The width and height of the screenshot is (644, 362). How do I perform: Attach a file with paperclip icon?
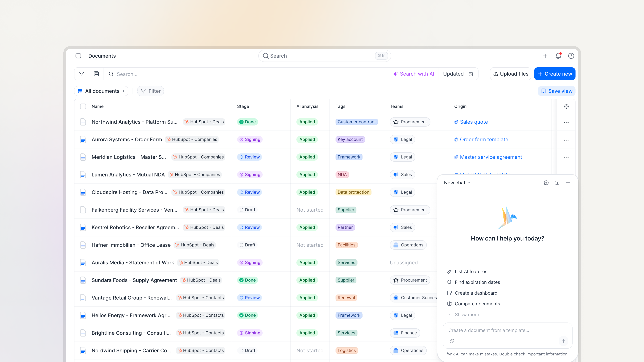pyautogui.click(x=452, y=341)
